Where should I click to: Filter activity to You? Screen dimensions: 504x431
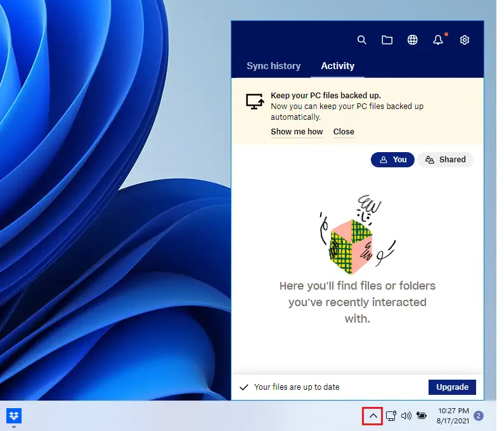tap(392, 160)
